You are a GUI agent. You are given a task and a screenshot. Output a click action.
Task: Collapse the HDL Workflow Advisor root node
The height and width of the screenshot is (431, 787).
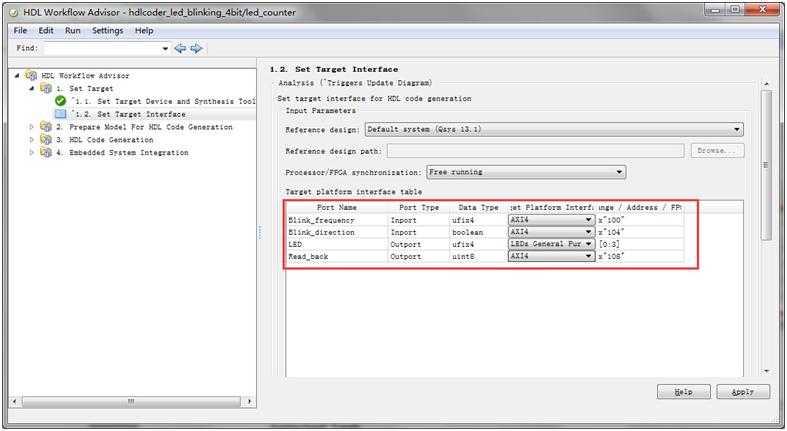tap(17, 75)
